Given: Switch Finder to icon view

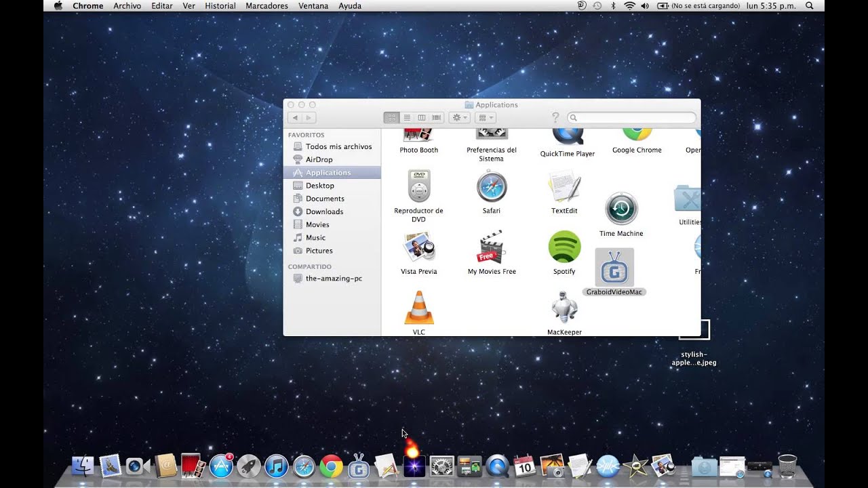Looking at the screenshot, I should [391, 118].
